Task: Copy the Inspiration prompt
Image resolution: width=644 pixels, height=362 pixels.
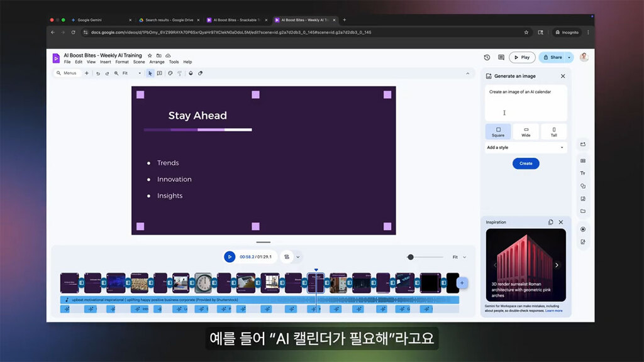Action: (551, 222)
